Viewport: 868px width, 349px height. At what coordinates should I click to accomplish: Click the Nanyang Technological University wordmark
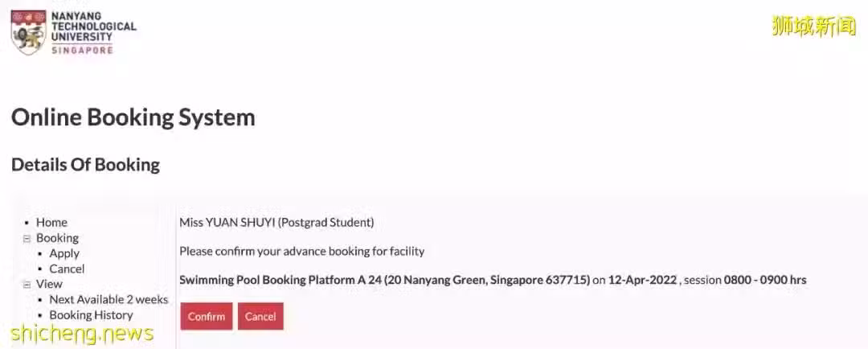click(x=93, y=31)
